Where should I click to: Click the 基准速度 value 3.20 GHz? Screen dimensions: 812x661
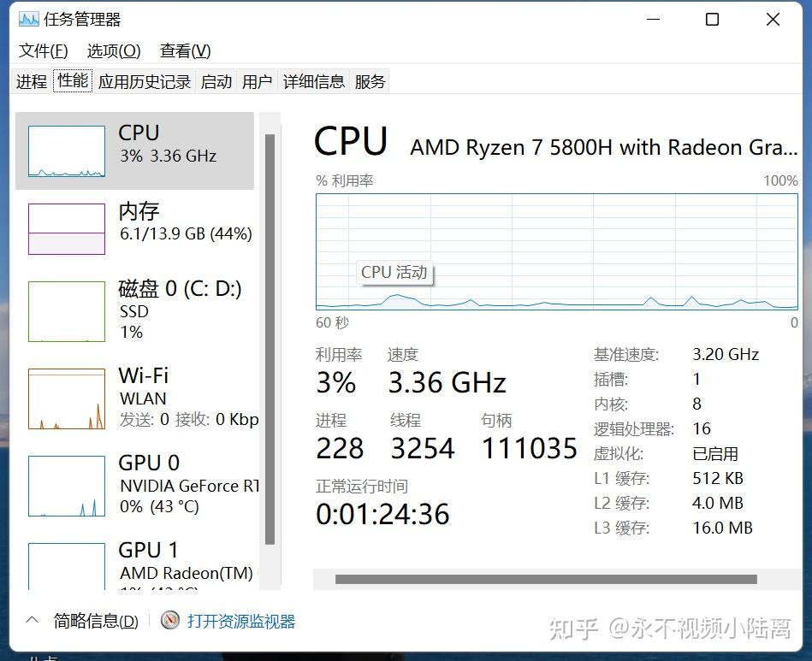726,354
